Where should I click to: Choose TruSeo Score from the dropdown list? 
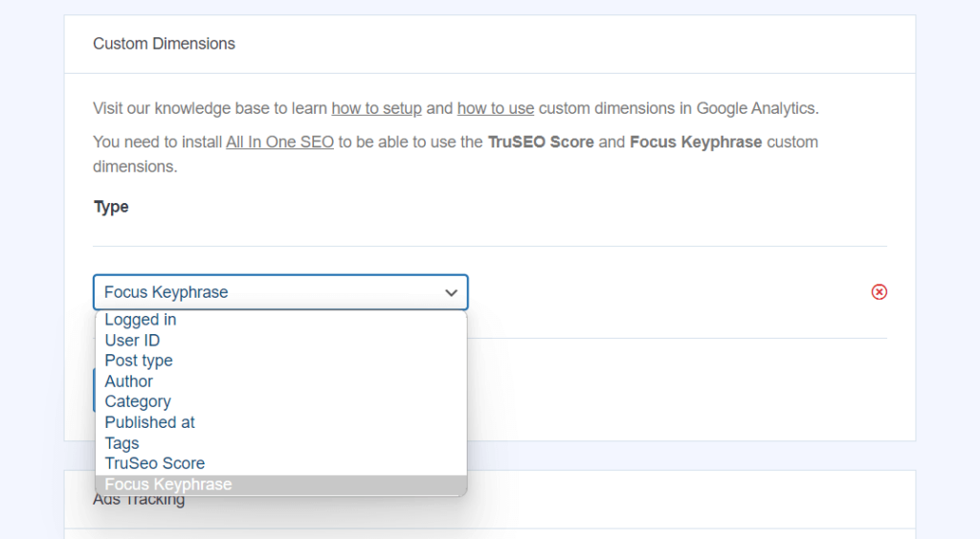(155, 463)
